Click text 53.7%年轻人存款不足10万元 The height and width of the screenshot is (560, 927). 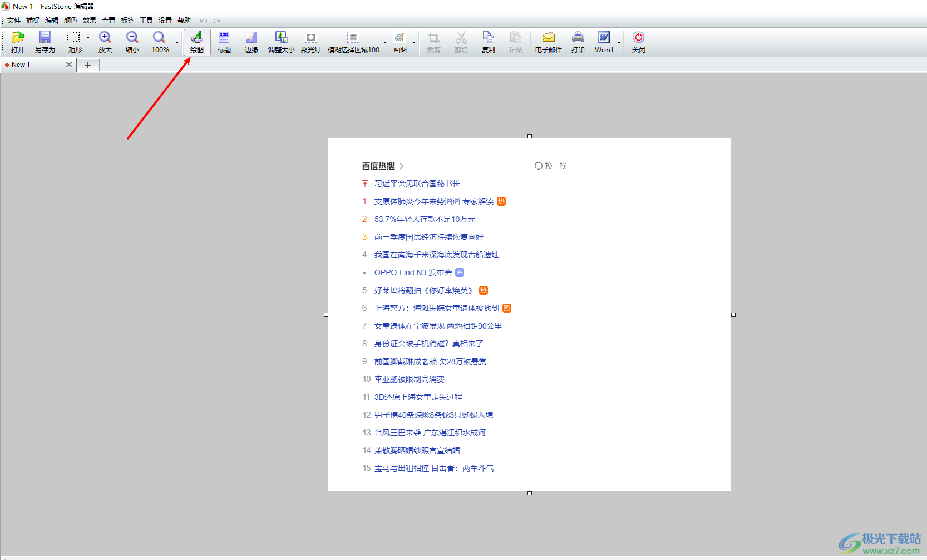(425, 219)
